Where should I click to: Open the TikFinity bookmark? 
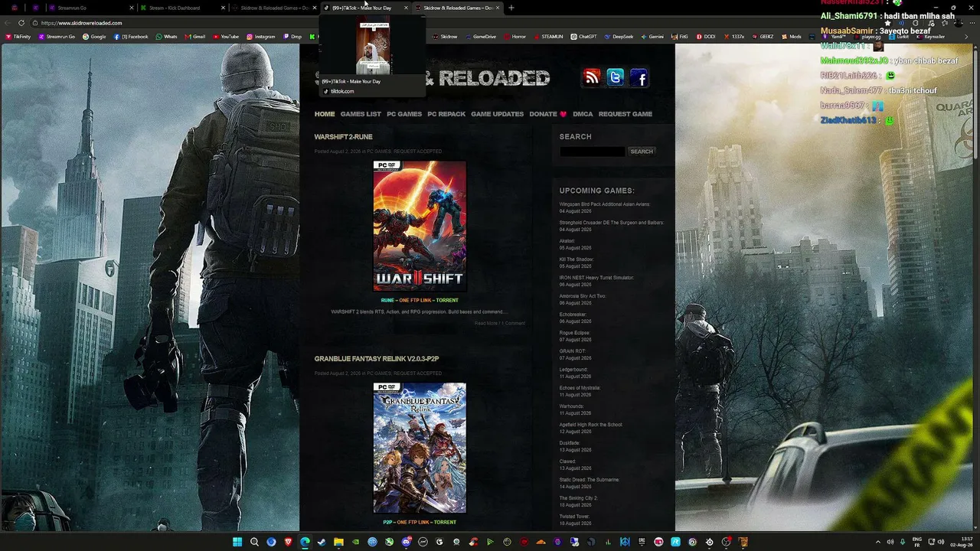tap(18, 37)
